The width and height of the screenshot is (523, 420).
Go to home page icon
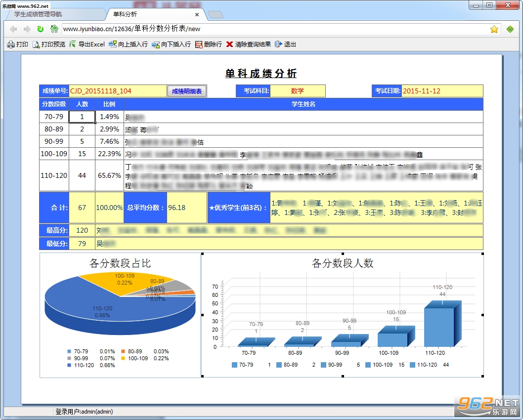pos(54,29)
